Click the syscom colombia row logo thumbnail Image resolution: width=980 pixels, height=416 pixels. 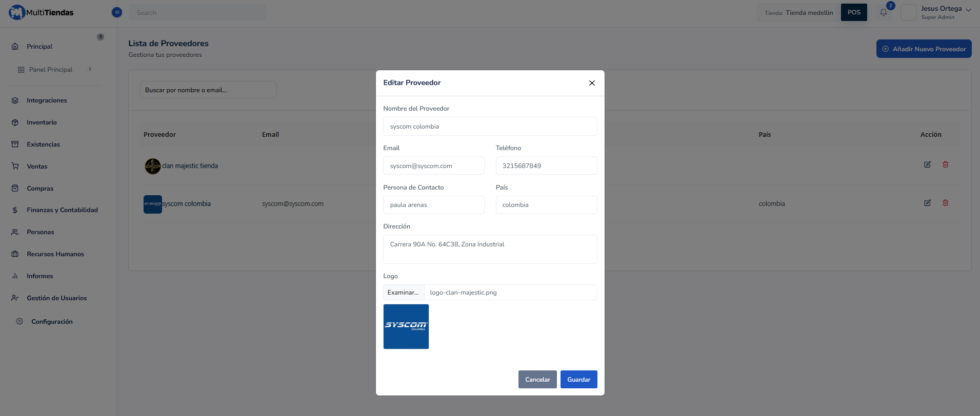click(153, 204)
